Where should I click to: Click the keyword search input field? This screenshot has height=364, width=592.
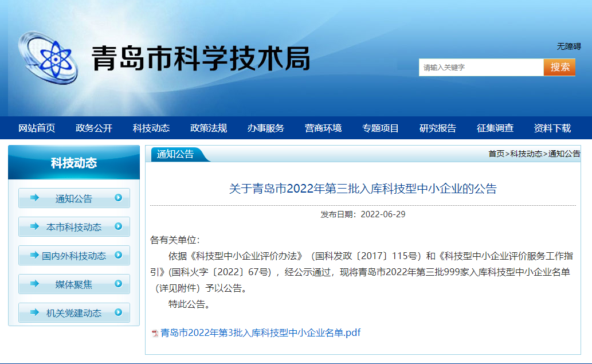click(480, 68)
